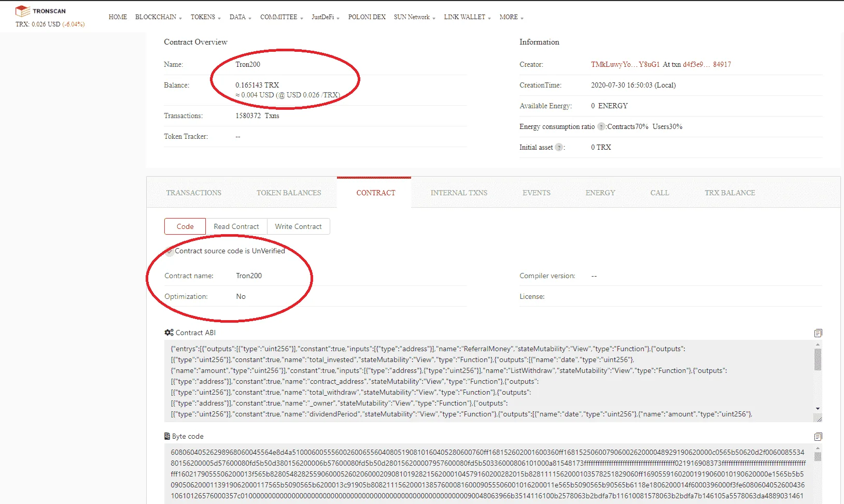Image resolution: width=844 pixels, height=504 pixels.
Task: Click the balance value 0.165143 TRX
Action: [x=257, y=85]
